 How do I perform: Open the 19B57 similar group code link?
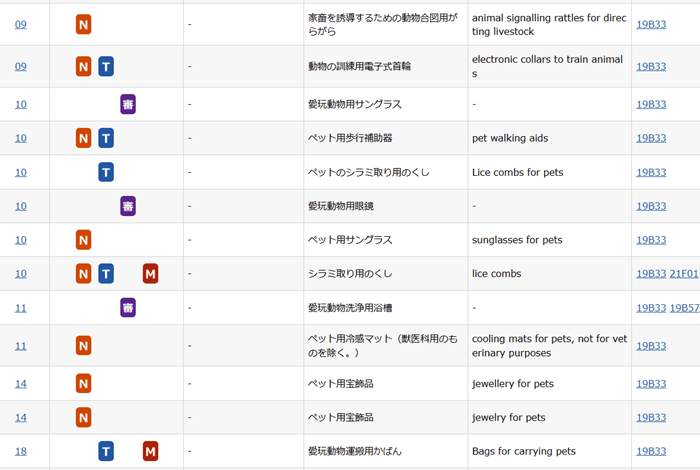684,308
